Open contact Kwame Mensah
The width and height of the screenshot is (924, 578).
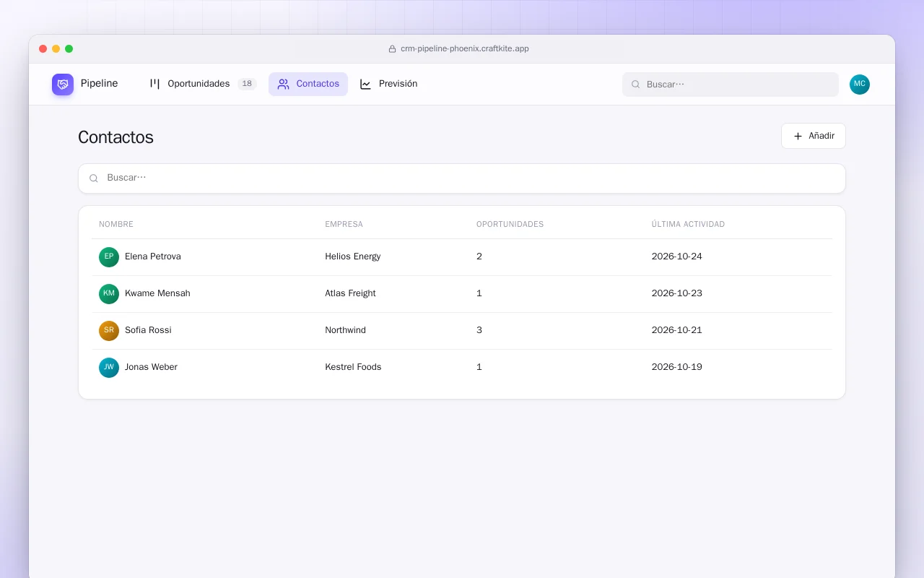[157, 293]
